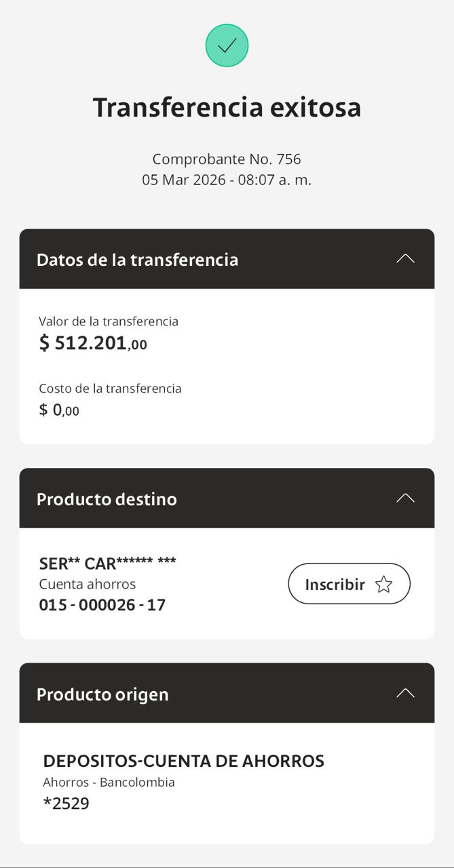Click the 05 Mar 2026 timestamp
Viewport: 454px width, 868px height.
click(x=227, y=180)
